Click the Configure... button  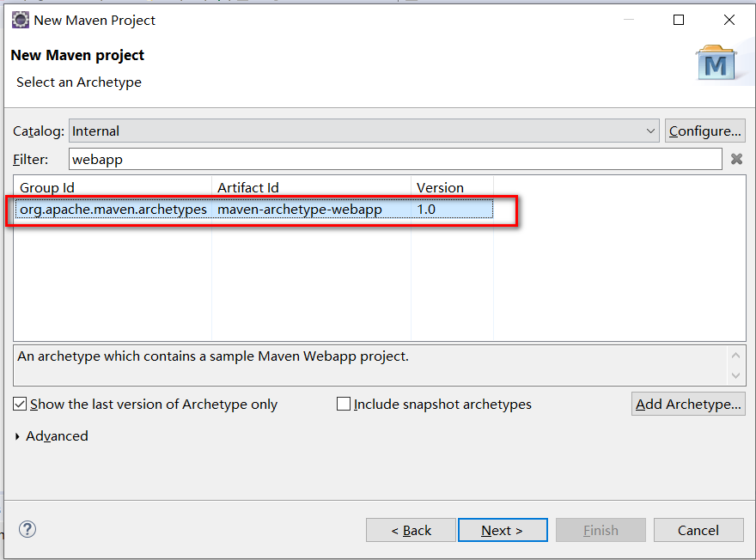coord(705,131)
